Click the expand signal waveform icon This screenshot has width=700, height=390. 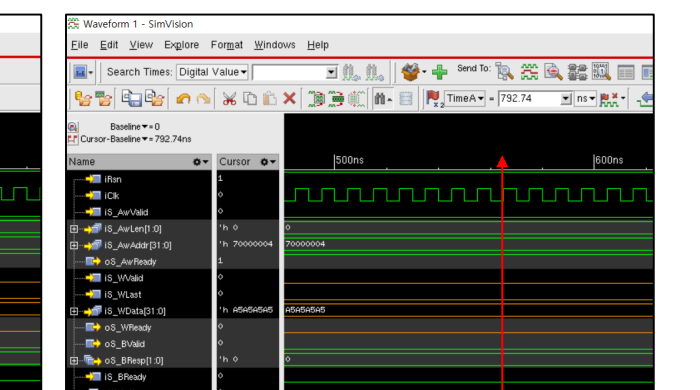[356, 99]
